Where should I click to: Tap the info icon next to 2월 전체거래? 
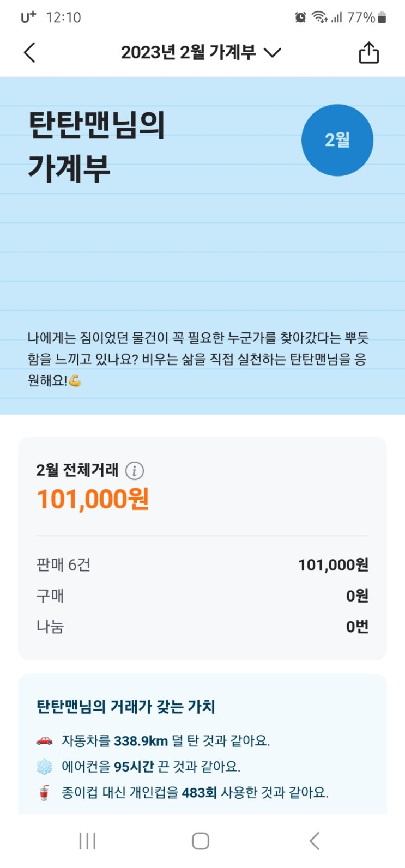pyautogui.click(x=135, y=470)
